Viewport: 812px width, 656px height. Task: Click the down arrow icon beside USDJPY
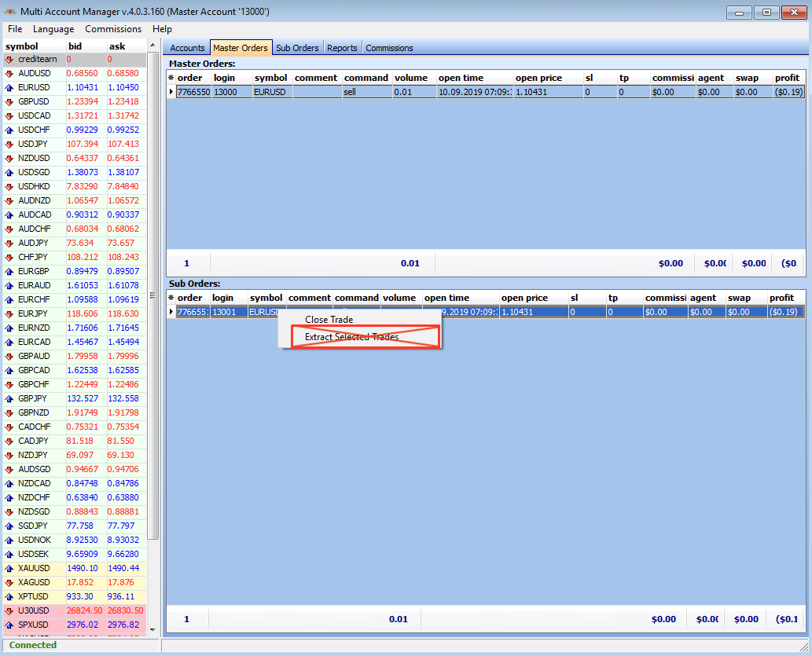click(9, 145)
